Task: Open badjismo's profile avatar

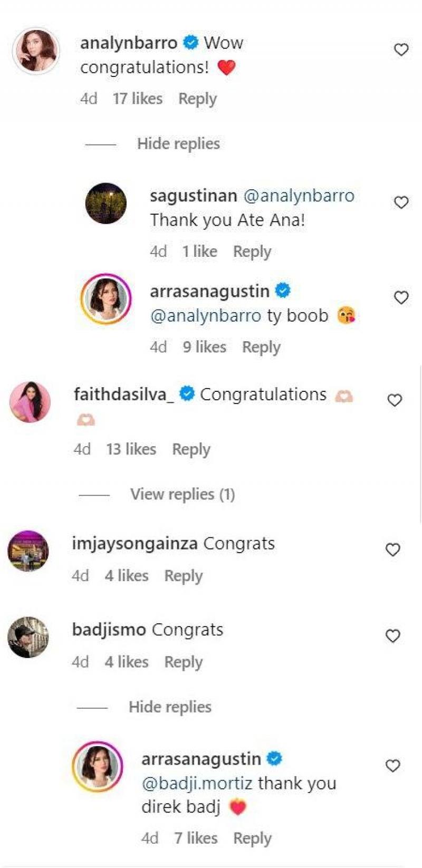Action: 28,637
